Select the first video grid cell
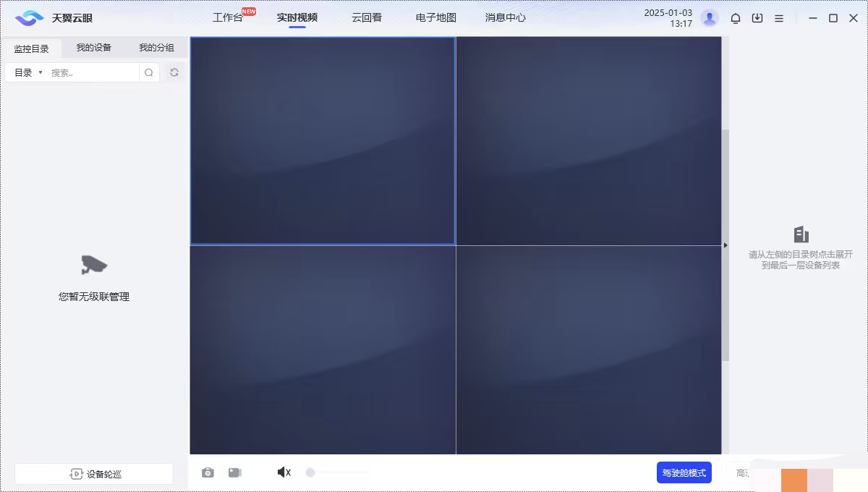 [322, 140]
